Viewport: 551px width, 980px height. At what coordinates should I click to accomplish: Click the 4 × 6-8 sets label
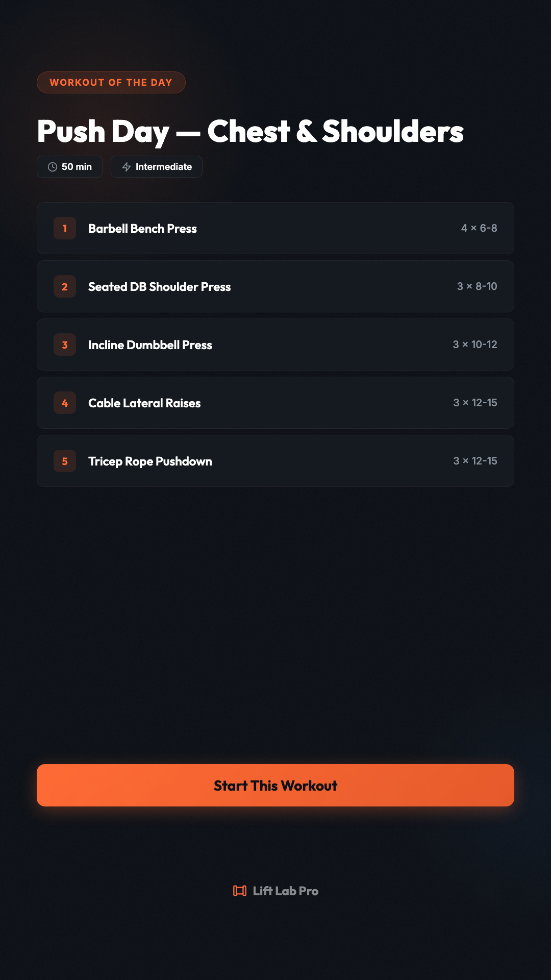tap(479, 228)
